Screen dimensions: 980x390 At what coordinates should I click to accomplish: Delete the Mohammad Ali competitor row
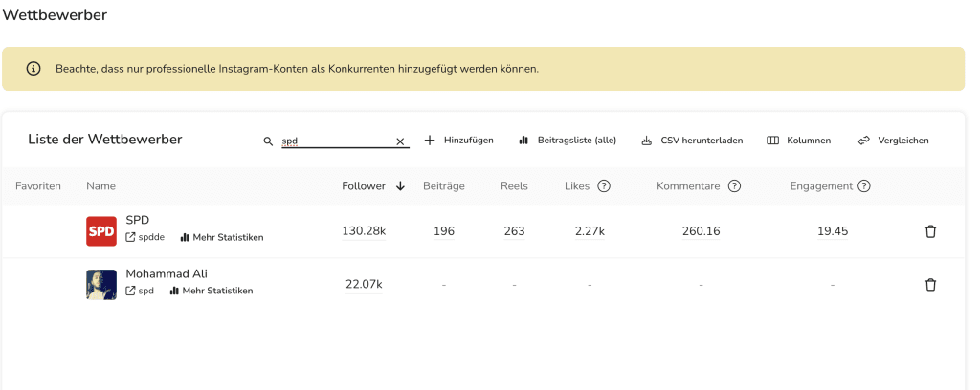[930, 285]
